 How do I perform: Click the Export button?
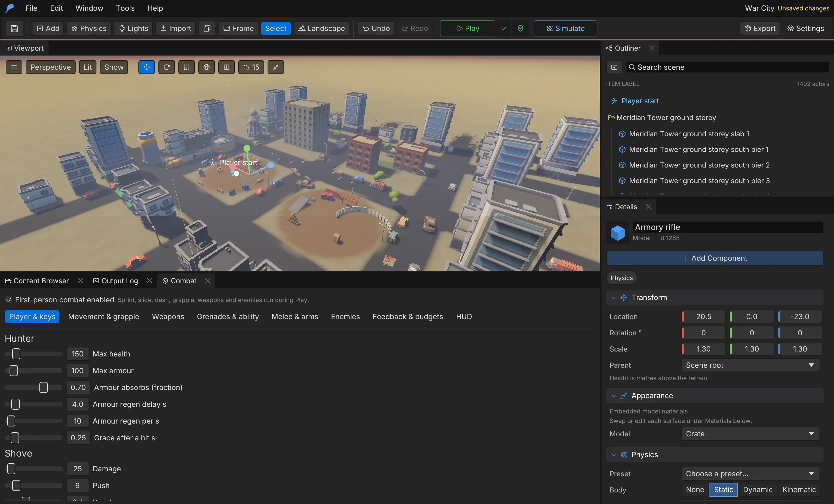(x=760, y=28)
